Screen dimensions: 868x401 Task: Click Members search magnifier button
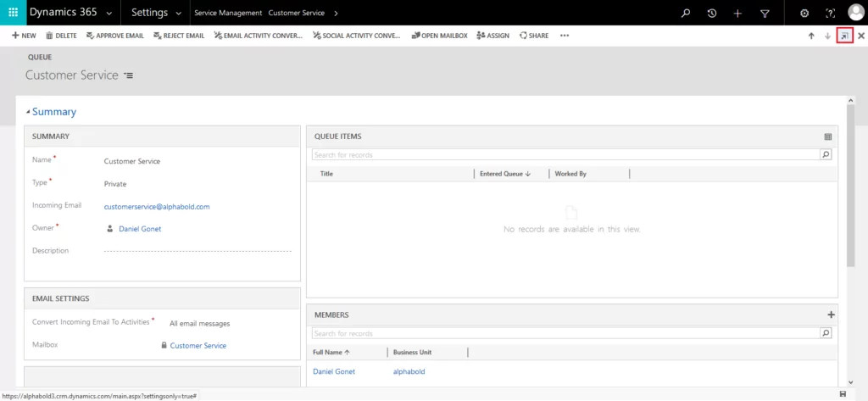[x=826, y=333]
